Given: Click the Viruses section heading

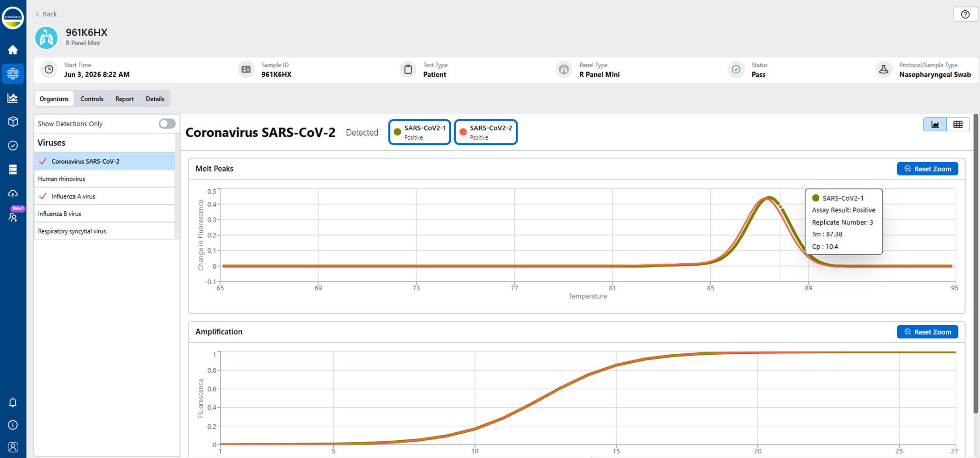Looking at the screenshot, I should [51, 143].
